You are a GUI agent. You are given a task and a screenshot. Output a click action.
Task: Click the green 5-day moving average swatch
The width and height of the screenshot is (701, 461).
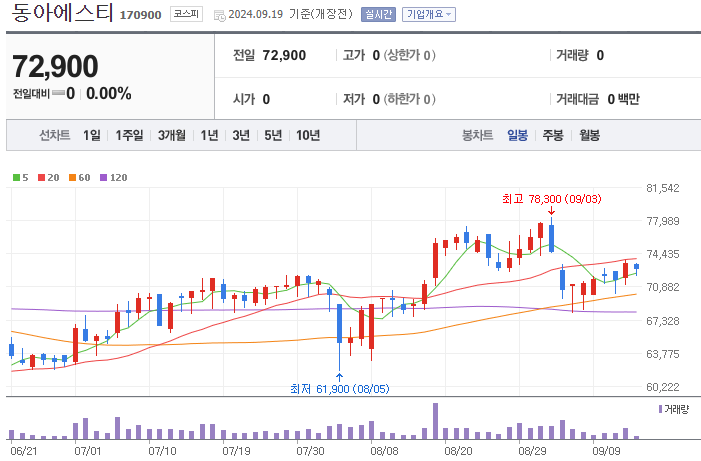(17, 178)
